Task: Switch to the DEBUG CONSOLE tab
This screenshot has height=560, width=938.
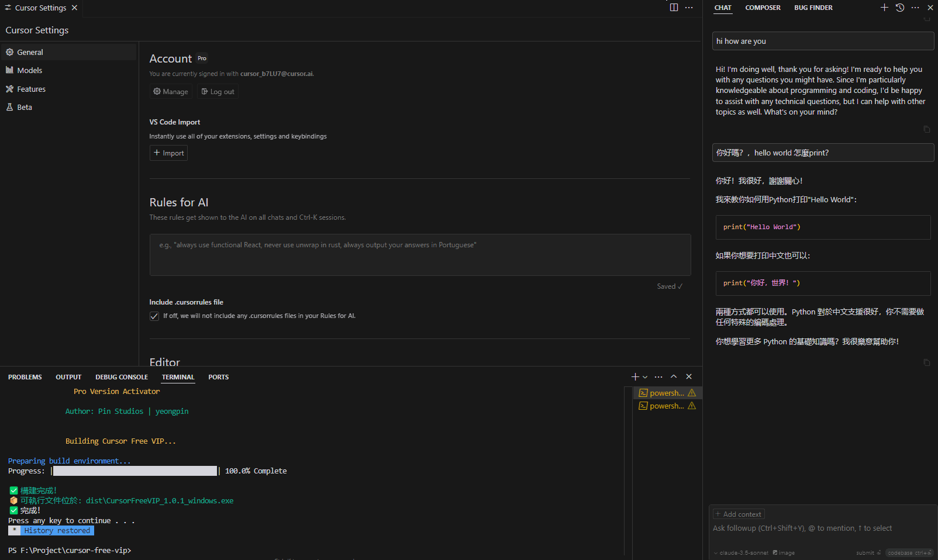Action: [122, 377]
